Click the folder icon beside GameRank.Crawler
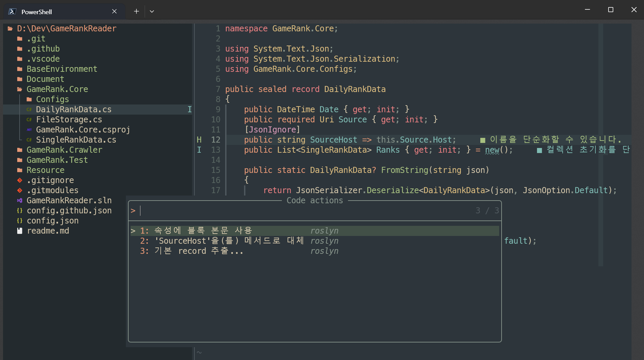This screenshot has width=644, height=360. coord(20,150)
